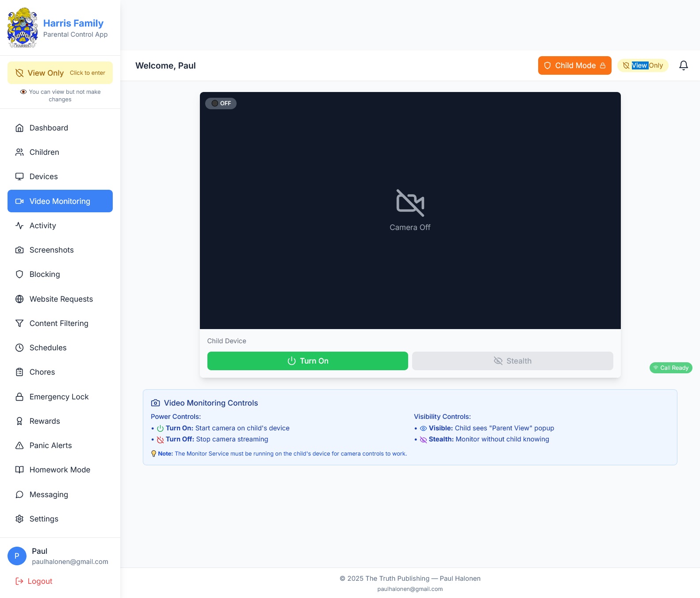Image resolution: width=700 pixels, height=598 pixels.
Task: Click the 'Welcome, Paul' heading
Action: pos(165,65)
